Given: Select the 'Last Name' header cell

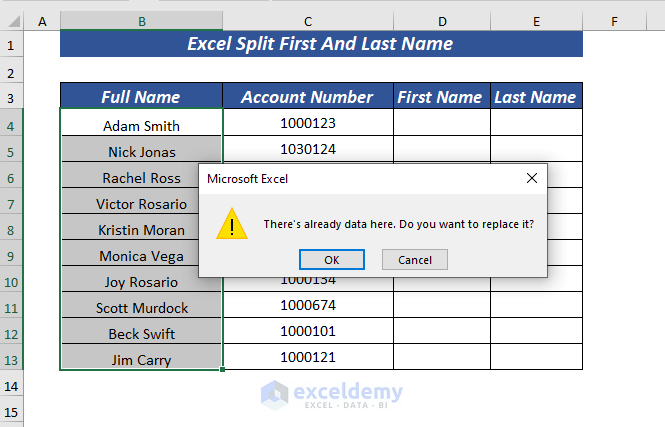Looking at the screenshot, I should [536, 96].
